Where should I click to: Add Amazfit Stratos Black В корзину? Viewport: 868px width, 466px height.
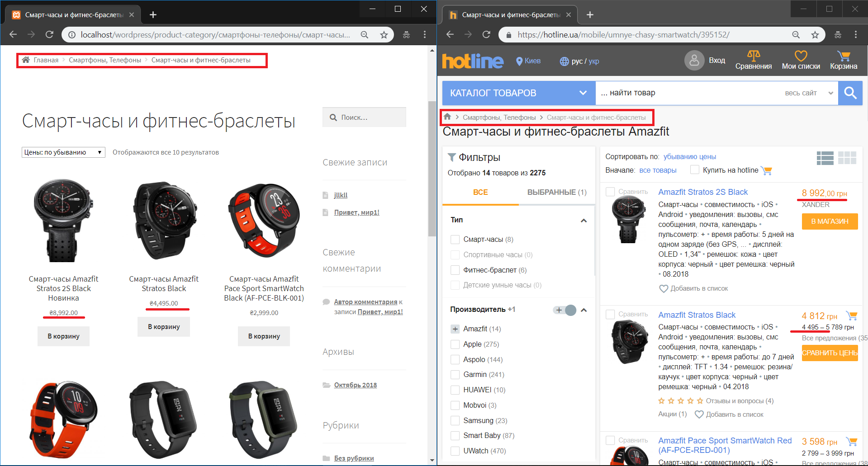pyautogui.click(x=164, y=327)
